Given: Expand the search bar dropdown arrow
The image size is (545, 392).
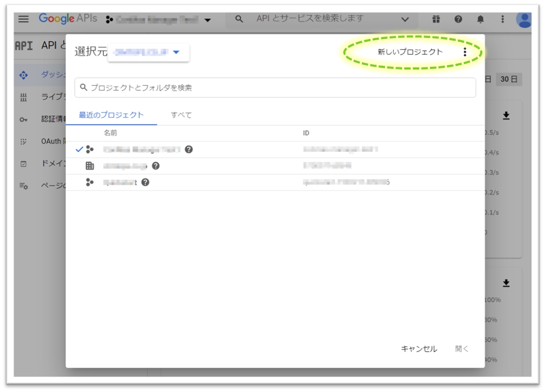Looking at the screenshot, I should 405,19.
